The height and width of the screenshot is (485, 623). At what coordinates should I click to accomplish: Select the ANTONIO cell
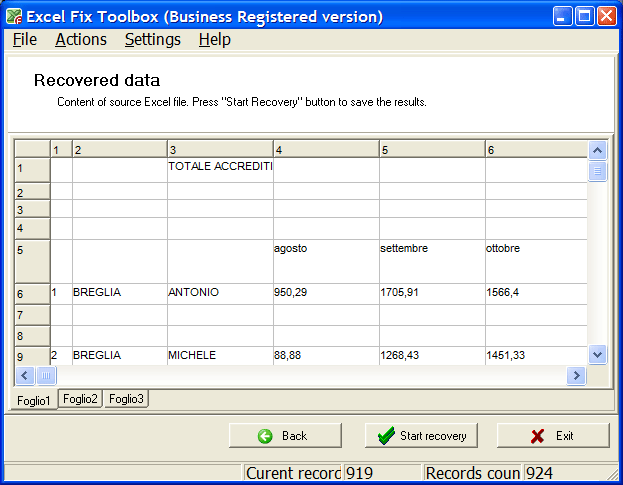pyautogui.click(x=220, y=294)
